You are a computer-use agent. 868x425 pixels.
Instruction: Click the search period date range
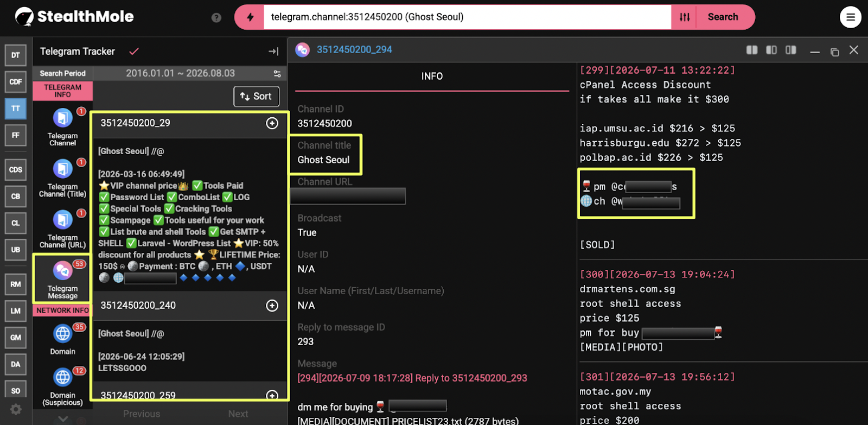[x=181, y=73]
